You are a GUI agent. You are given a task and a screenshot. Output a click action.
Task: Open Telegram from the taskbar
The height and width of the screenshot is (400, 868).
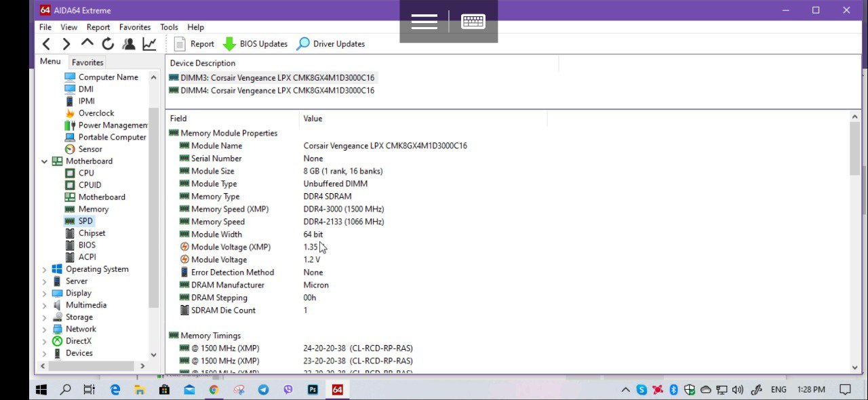coord(263,390)
